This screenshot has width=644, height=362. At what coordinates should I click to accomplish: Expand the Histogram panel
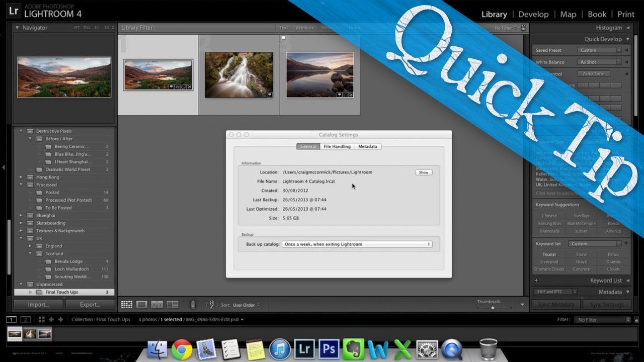click(627, 28)
